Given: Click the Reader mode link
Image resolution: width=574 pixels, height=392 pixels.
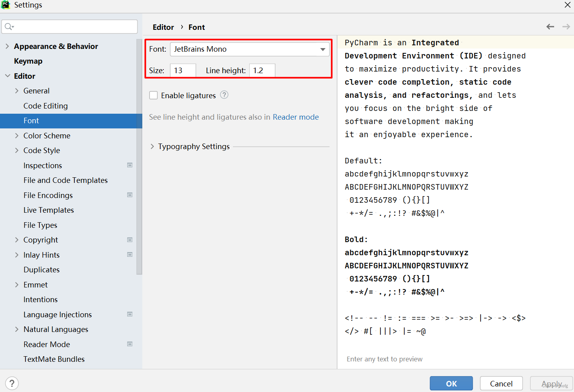Looking at the screenshot, I should point(296,117).
